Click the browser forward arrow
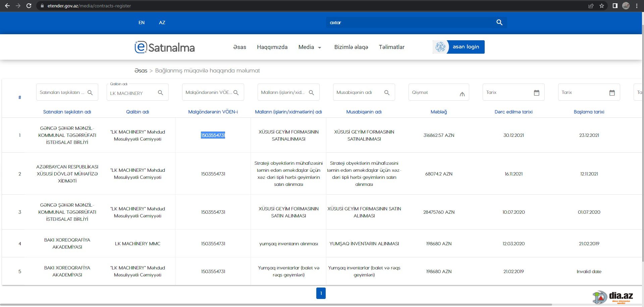 coord(18,6)
